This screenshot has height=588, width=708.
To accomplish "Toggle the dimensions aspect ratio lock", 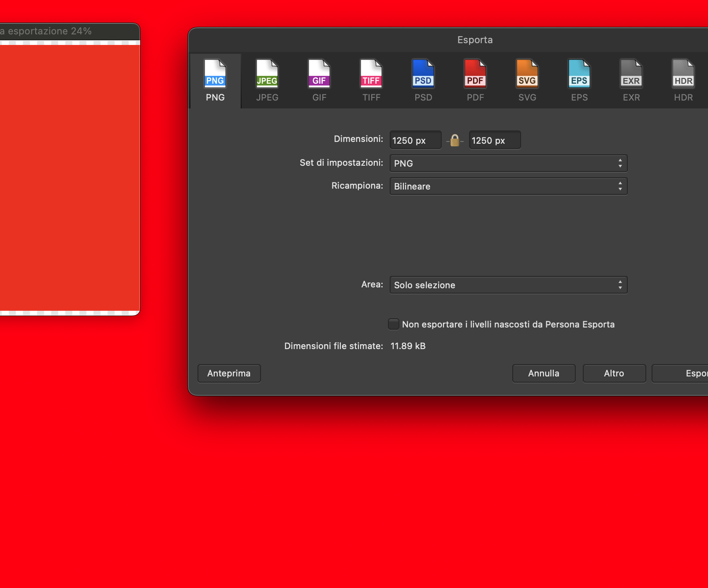I will click(x=455, y=140).
